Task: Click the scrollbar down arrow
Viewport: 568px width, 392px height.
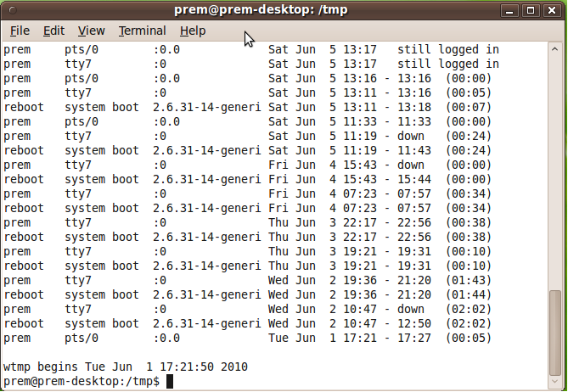Action: point(555,384)
